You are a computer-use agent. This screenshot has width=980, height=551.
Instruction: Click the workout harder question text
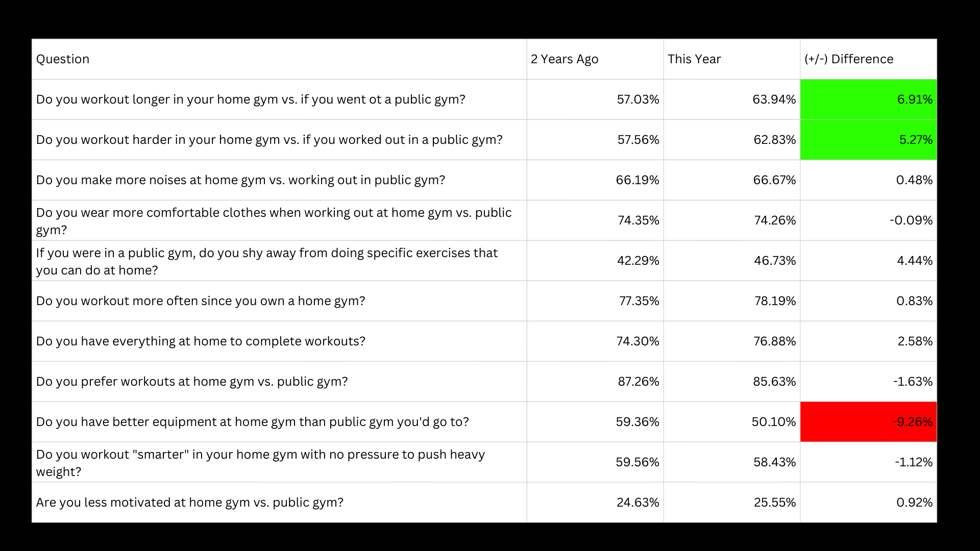pos(269,140)
